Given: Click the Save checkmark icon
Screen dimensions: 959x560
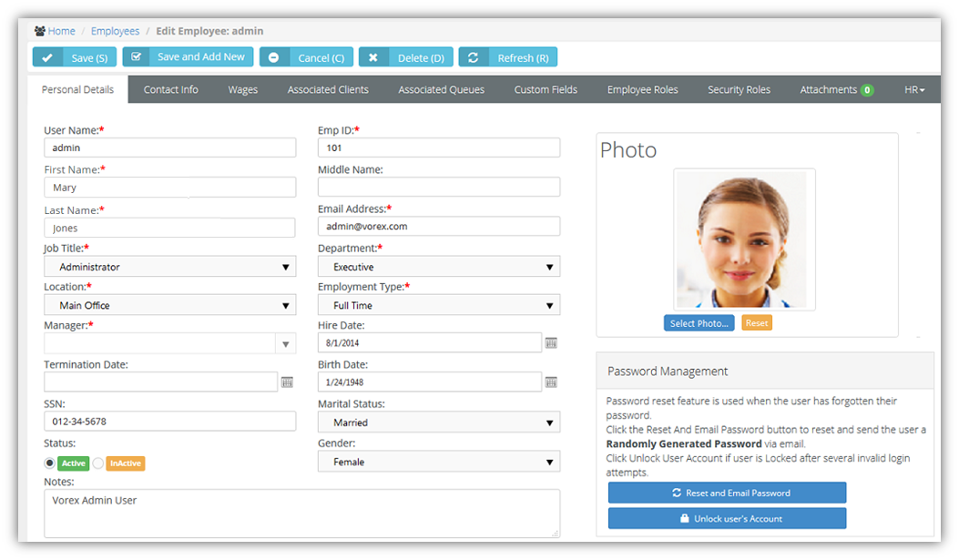Looking at the screenshot, I should click(47, 57).
